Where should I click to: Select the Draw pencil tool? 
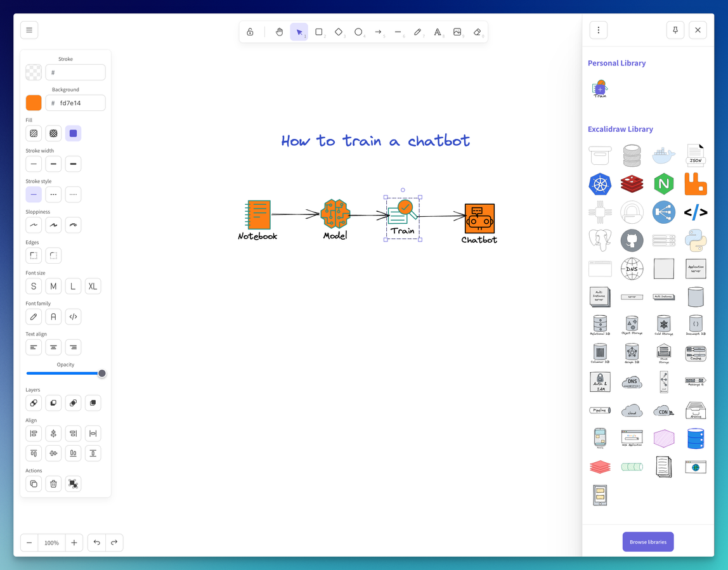pos(418,32)
